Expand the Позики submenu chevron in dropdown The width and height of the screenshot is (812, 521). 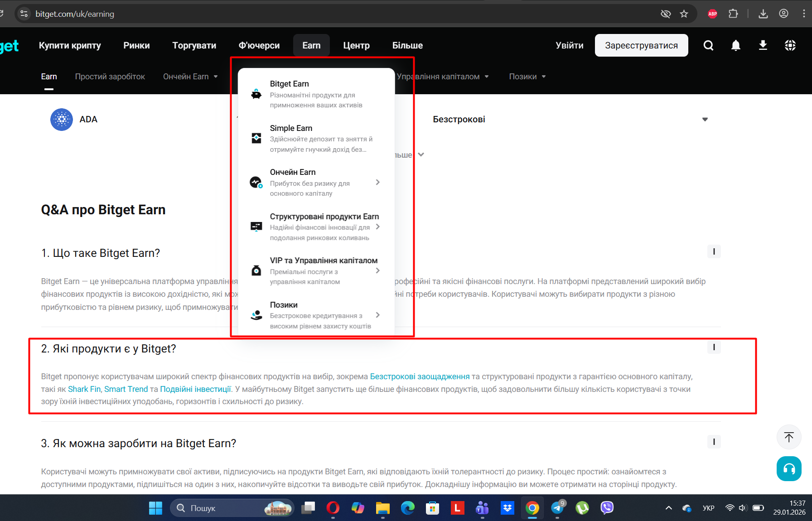(378, 315)
